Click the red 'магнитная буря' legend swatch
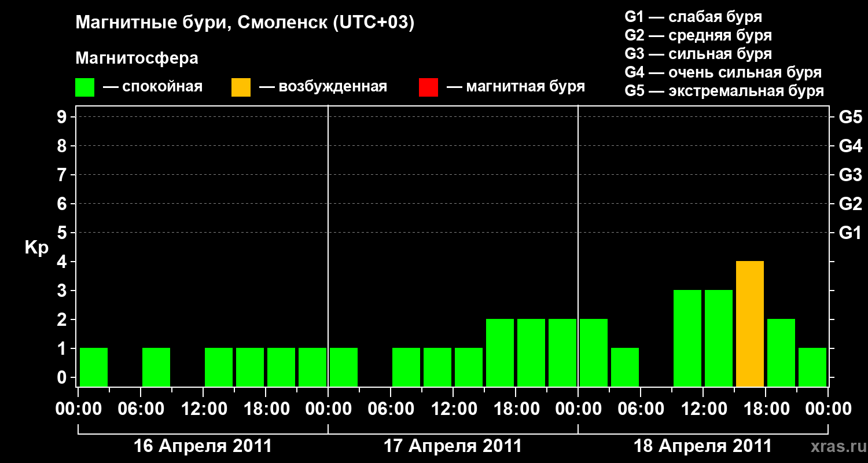Screen dimensions: 868x463 429,87
